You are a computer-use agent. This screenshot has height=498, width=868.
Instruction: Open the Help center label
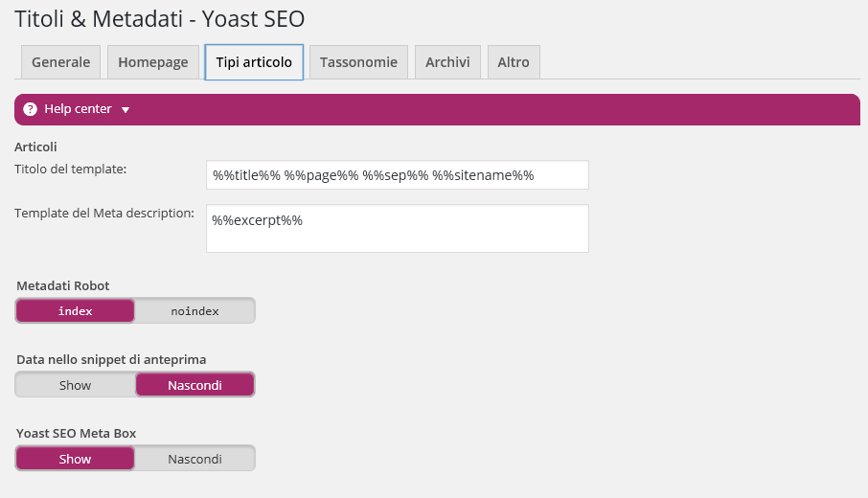(78, 109)
